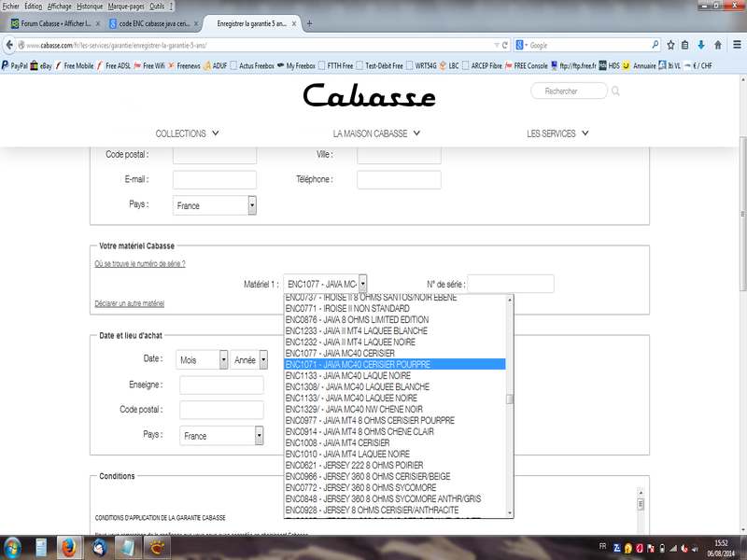
Task: Click the Firefox back navigation arrow
Action: click(10, 45)
